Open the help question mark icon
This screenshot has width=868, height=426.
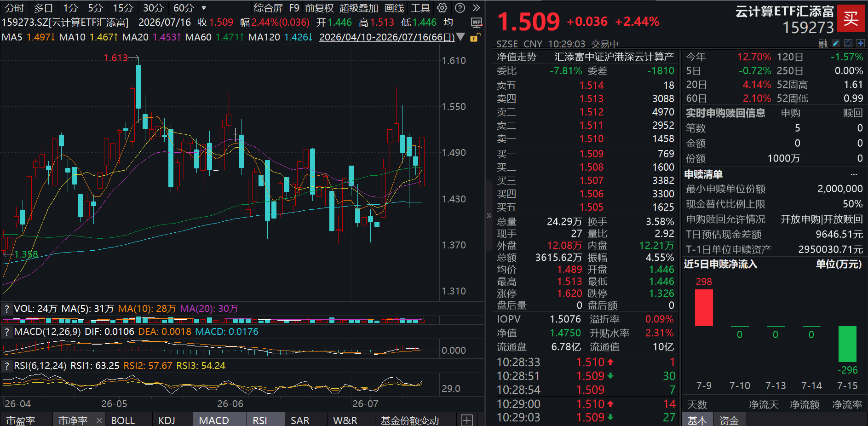pos(460,8)
